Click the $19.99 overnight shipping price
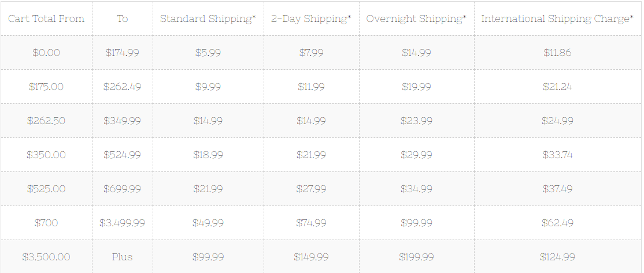Image resolution: width=644 pixels, height=273 pixels. pos(416,87)
